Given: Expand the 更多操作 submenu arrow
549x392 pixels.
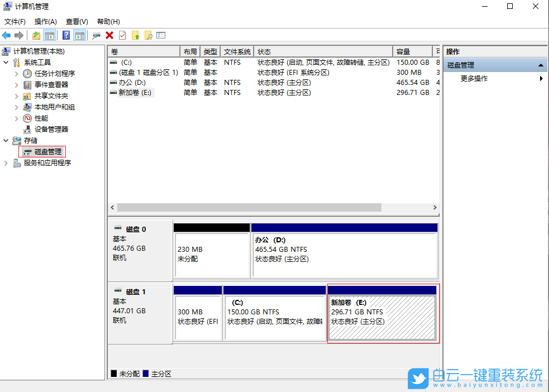Looking at the screenshot, I should pyautogui.click(x=542, y=78).
